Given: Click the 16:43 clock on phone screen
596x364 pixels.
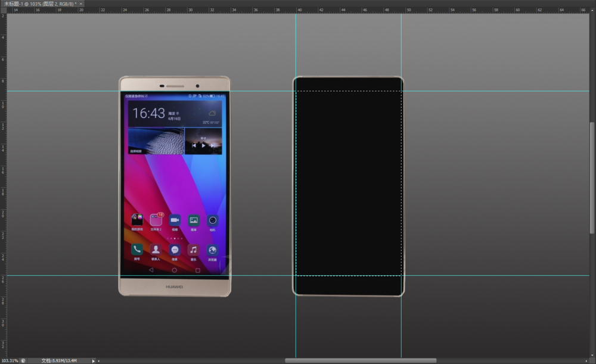Looking at the screenshot, I should tap(148, 113).
